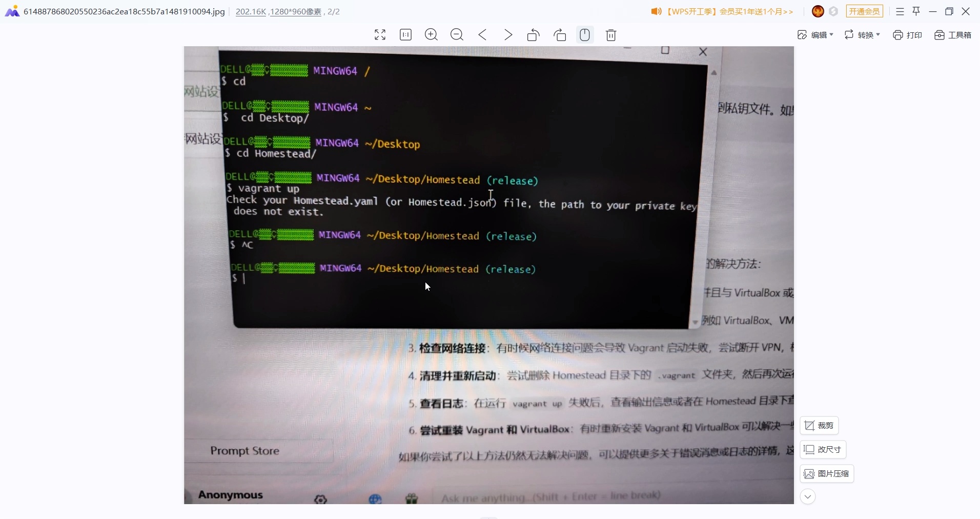Enter fullscreen image view
The width and height of the screenshot is (980, 519).
[379, 35]
